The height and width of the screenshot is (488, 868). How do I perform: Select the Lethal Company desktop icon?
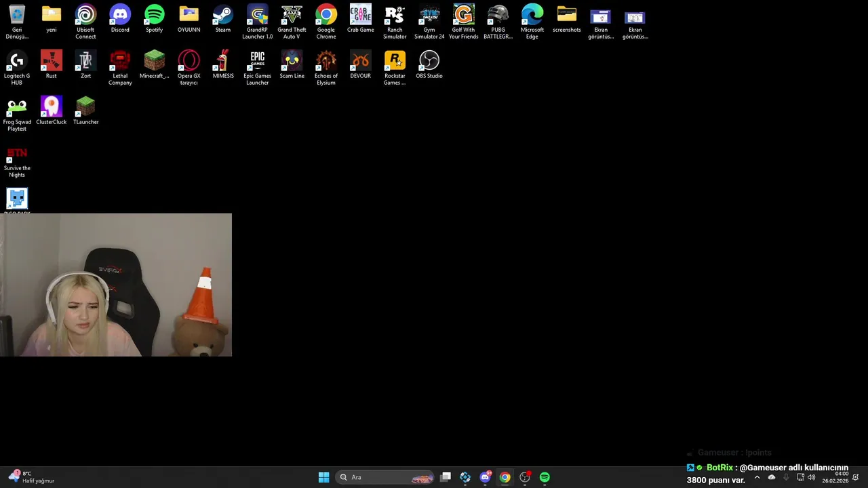[120, 68]
